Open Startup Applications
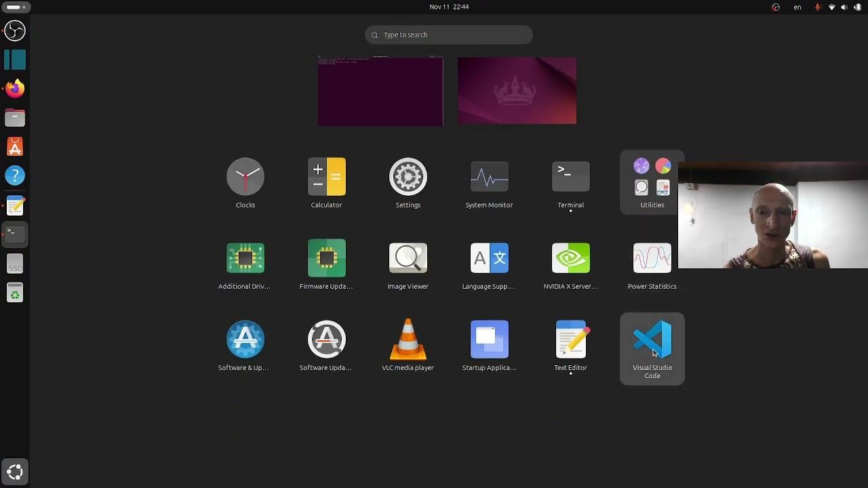The image size is (868, 488). [489, 346]
